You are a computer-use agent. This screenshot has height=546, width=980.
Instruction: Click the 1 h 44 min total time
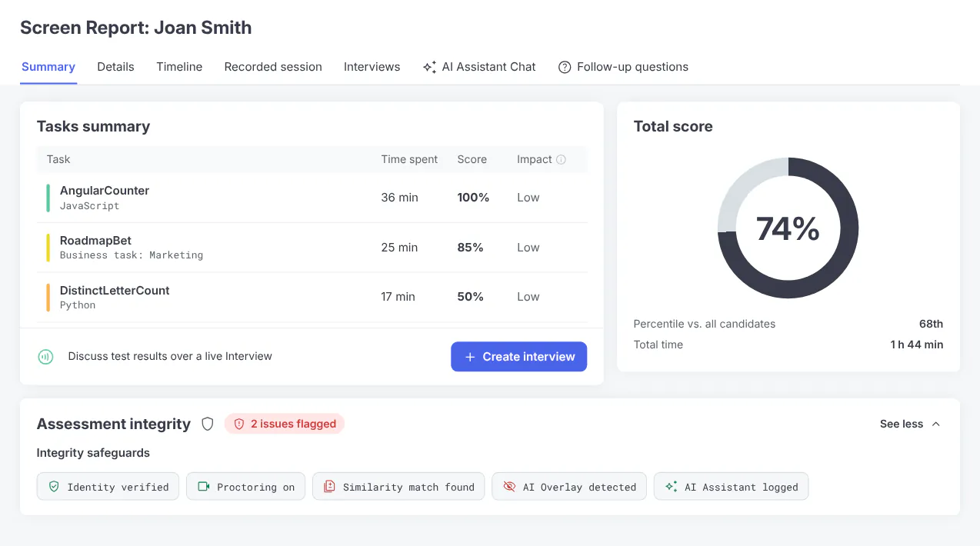[917, 345]
